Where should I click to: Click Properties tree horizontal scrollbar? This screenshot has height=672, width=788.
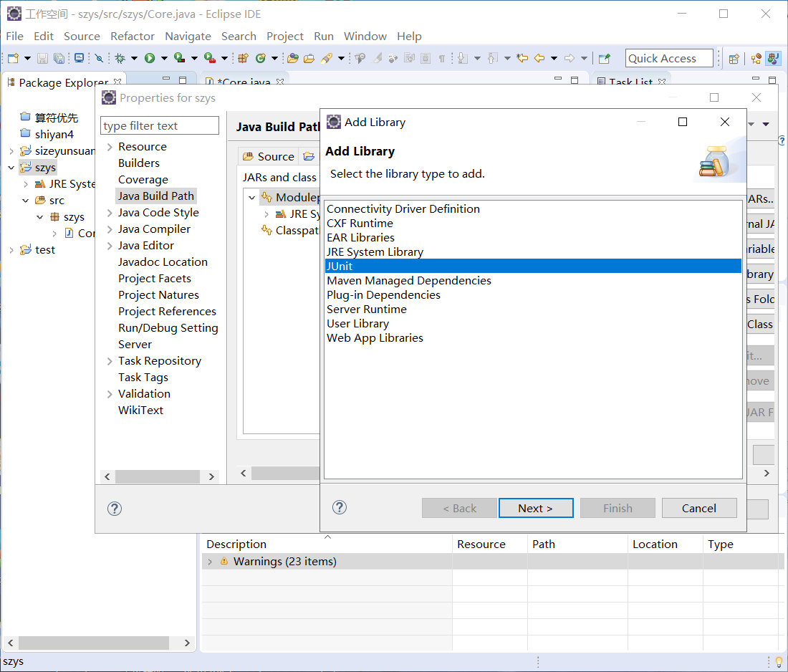(x=159, y=476)
